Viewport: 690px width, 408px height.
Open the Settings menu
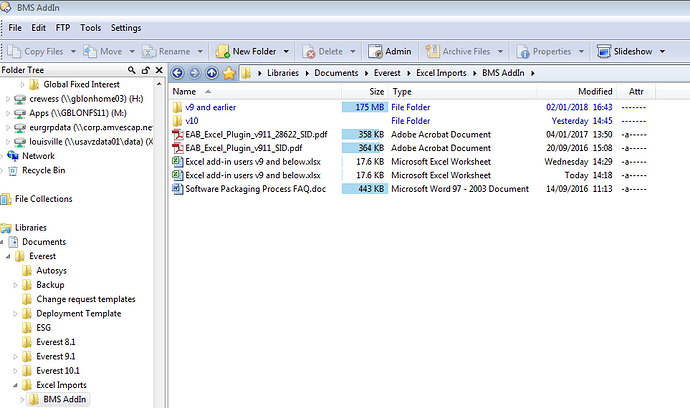pyautogui.click(x=126, y=28)
